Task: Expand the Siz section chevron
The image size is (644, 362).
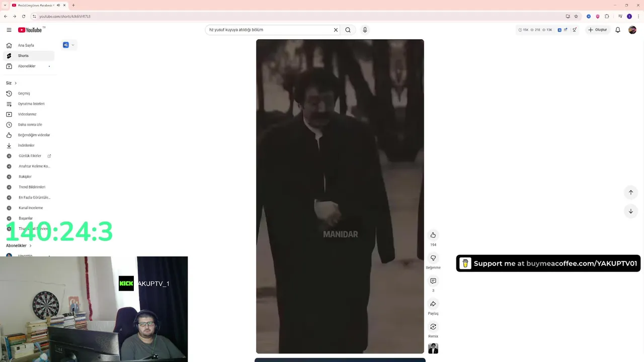Action: tap(16, 83)
